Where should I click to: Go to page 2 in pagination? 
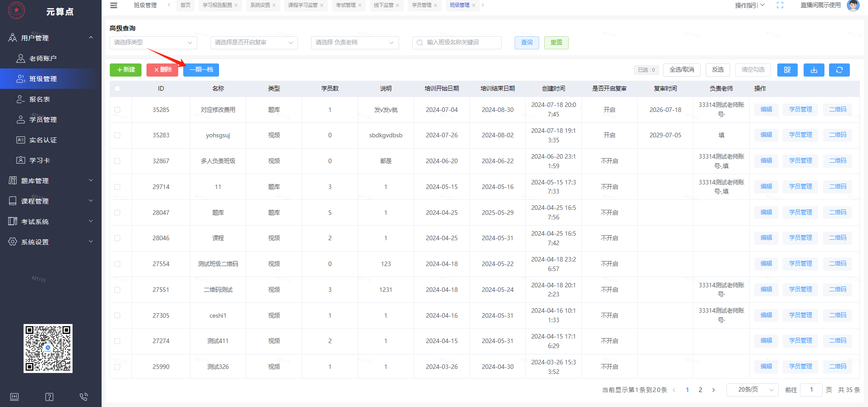coord(700,390)
